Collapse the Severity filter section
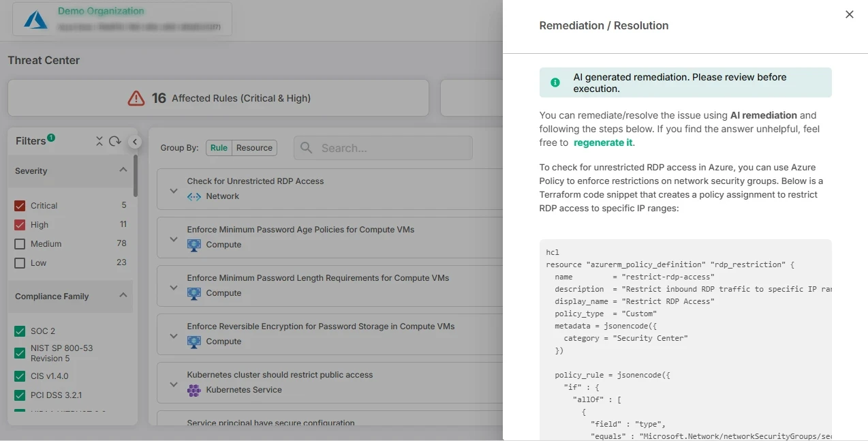The height and width of the screenshot is (441, 868). pyautogui.click(x=123, y=170)
